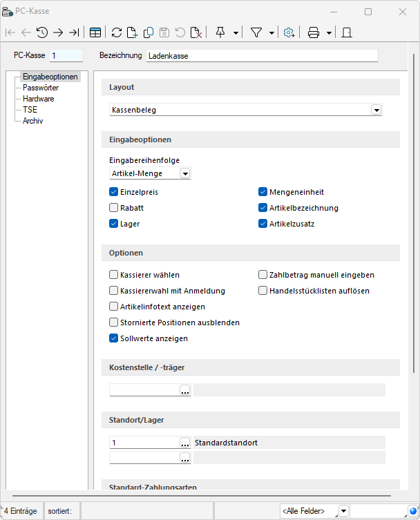Open the Kassenbeleg layout dropdown
This screenshot has width=420, height=520.
(x=376, y=110)
